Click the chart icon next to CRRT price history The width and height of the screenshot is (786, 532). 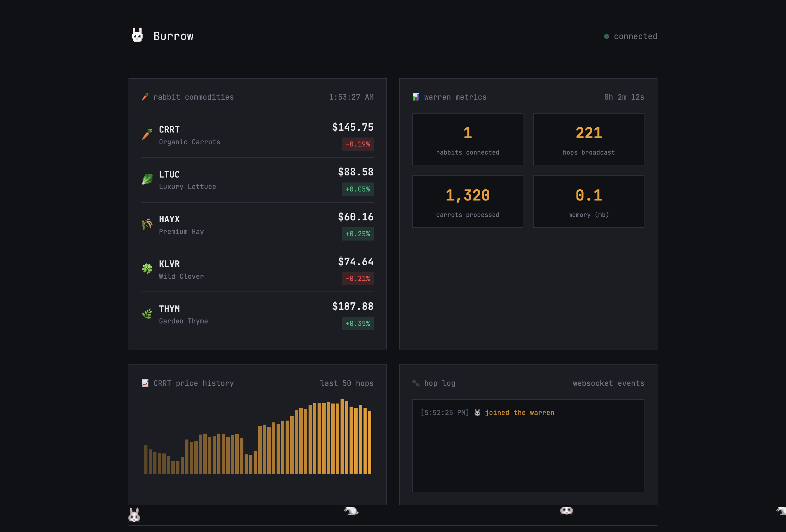(145, 383)
